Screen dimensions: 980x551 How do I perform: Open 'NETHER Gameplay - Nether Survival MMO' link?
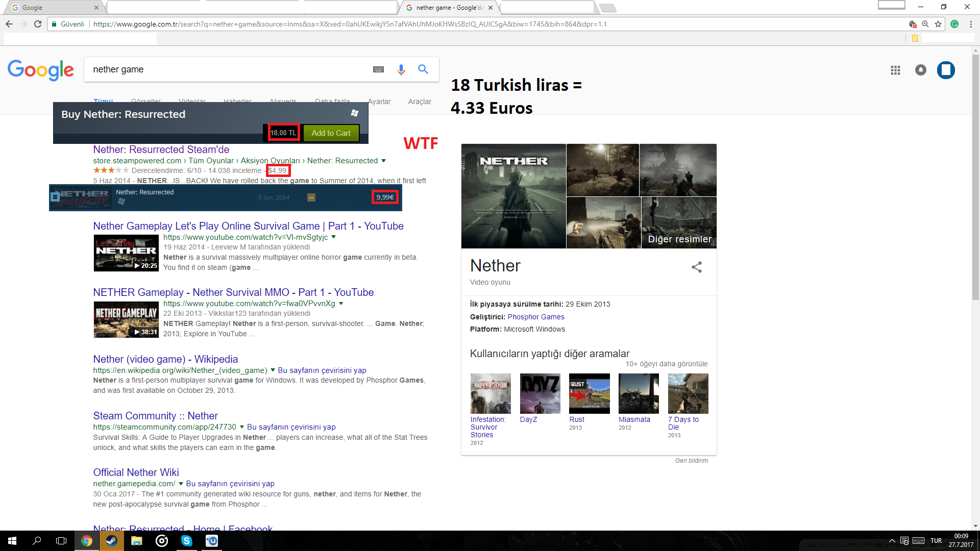(233, 292)
